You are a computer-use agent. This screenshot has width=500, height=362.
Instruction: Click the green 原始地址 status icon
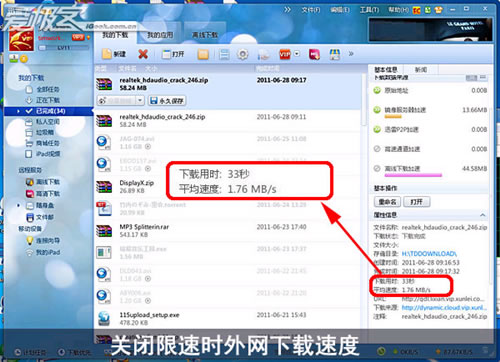pos(377,90)
